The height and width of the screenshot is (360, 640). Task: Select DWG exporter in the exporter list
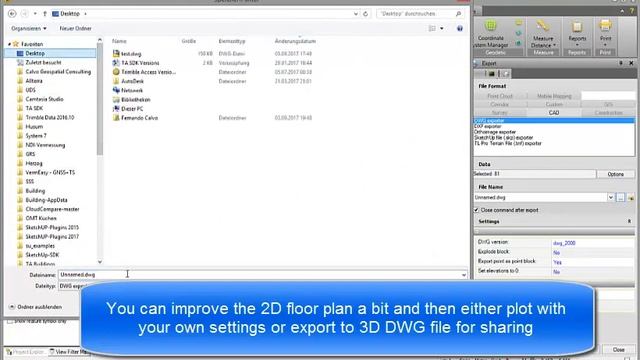[554, 121]
